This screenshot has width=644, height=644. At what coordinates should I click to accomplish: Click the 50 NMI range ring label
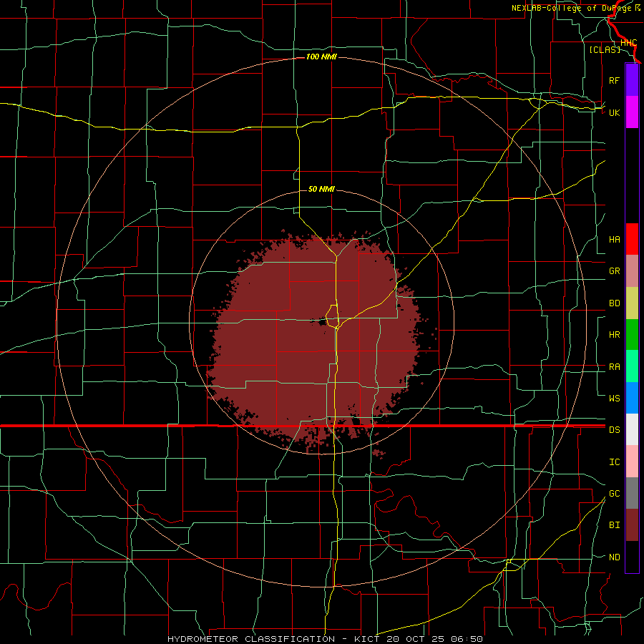click(321, 189)
